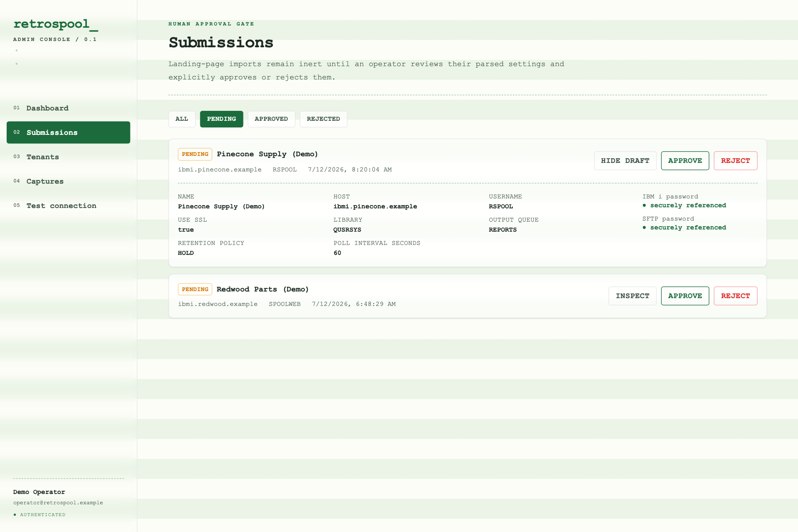Click the poll interval value 60
This screenshot has height=532, width=798.
[x=337, y=253]
